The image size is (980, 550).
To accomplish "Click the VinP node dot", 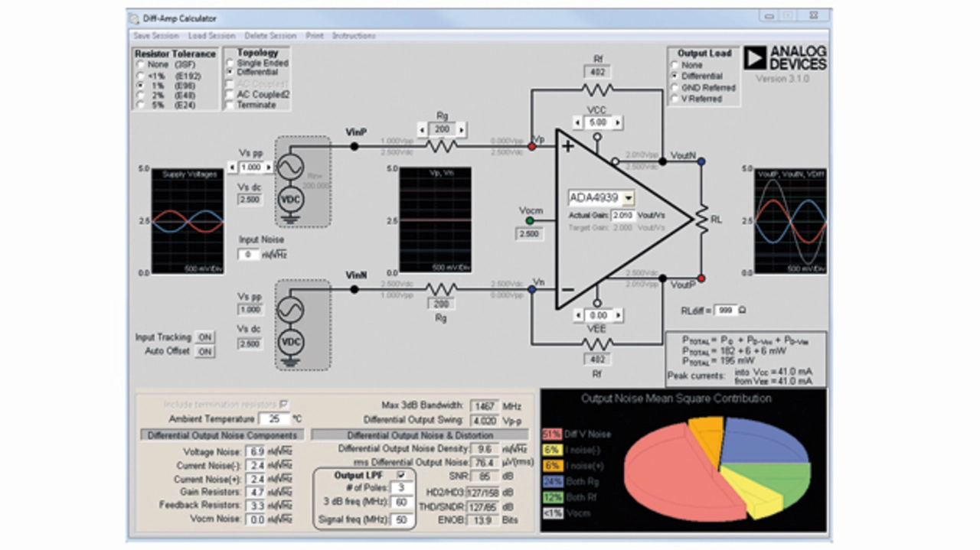I will (x=354, y=146).
